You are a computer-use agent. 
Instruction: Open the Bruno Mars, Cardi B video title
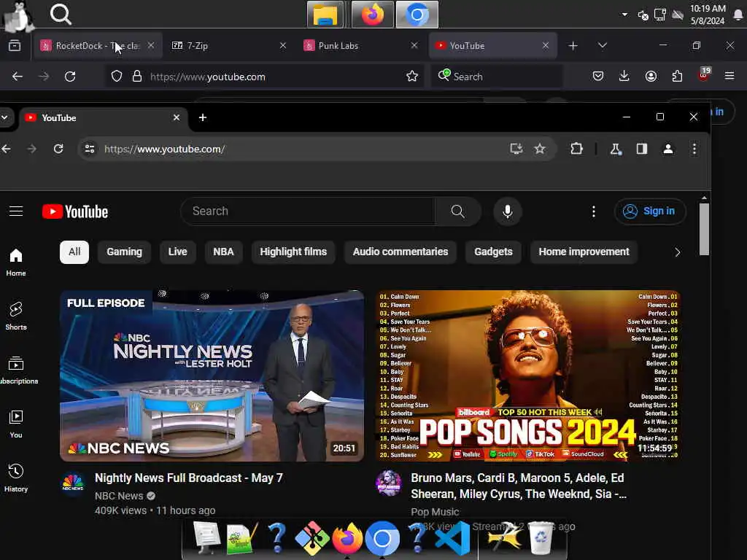pyautogui.click(x=519, y=486)
